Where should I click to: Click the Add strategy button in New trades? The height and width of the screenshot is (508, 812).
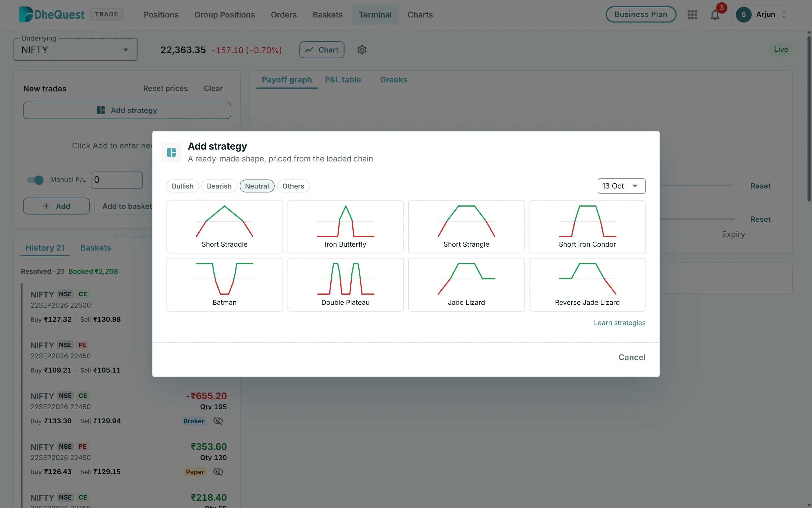pos(127,110)
